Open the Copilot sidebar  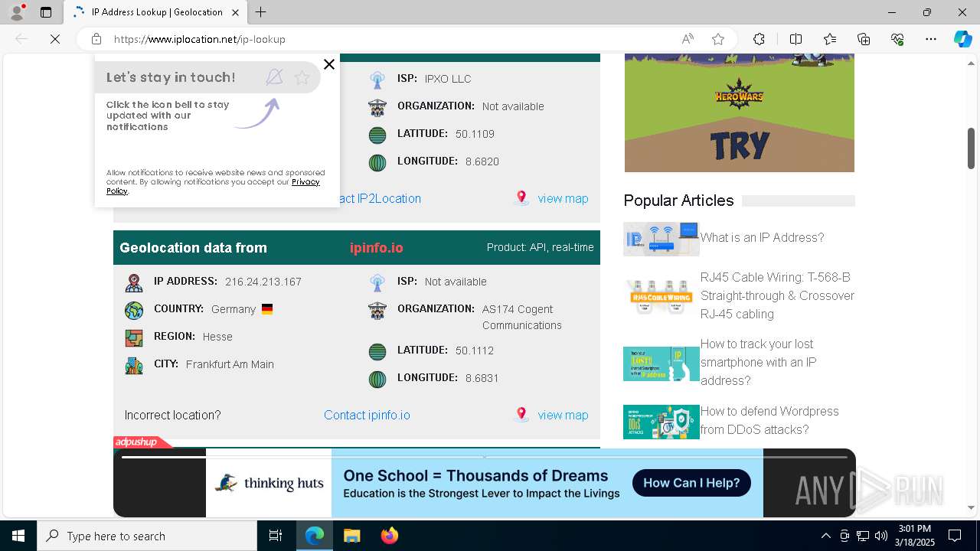(x=962, y=39)
